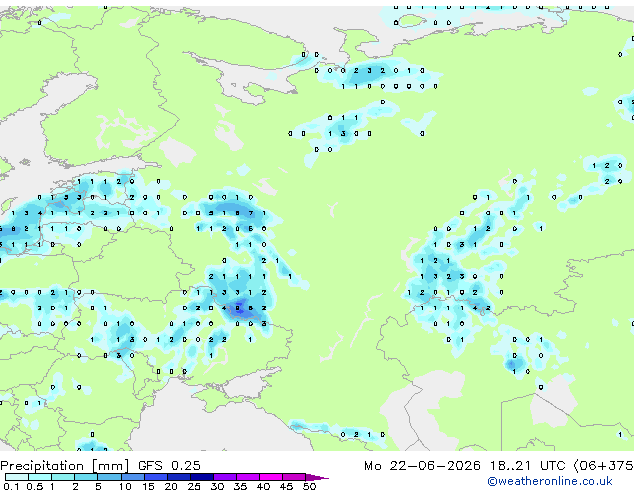Click the 'Precipitation [mm]' map title
The height and width of the screenshot is (490, 634).
coord(65,466)
